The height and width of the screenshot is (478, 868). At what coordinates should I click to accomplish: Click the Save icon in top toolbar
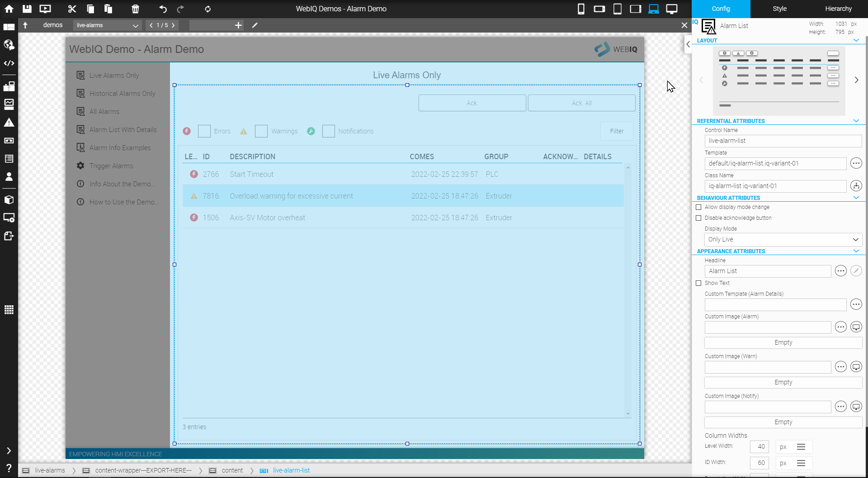pos(27,9)
